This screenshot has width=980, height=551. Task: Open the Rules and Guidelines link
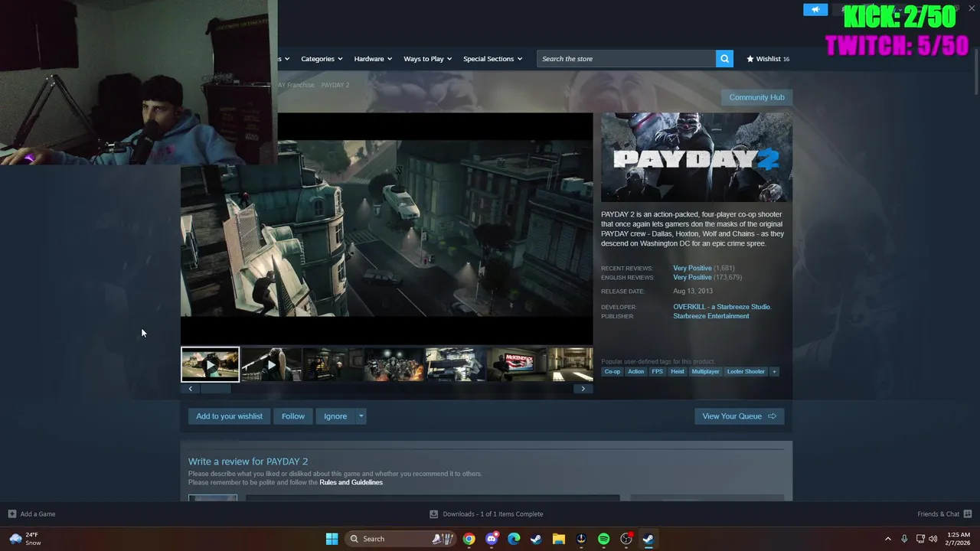[351, 483]
